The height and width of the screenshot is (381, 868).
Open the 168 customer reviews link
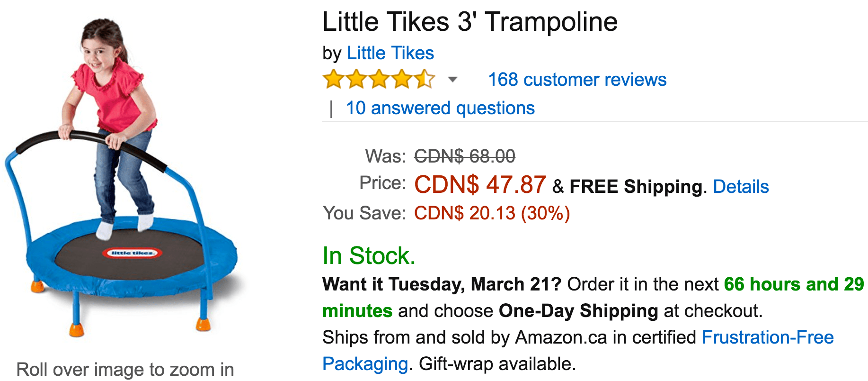[577, 80]
